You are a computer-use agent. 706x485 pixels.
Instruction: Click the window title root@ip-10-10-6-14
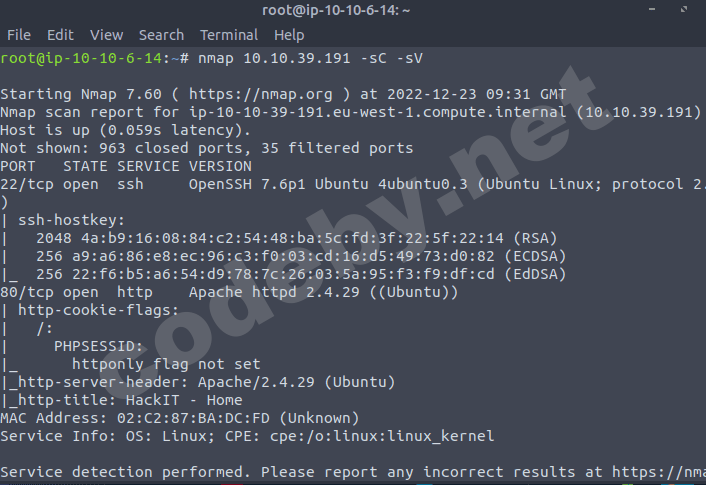[x=352, y=10]
